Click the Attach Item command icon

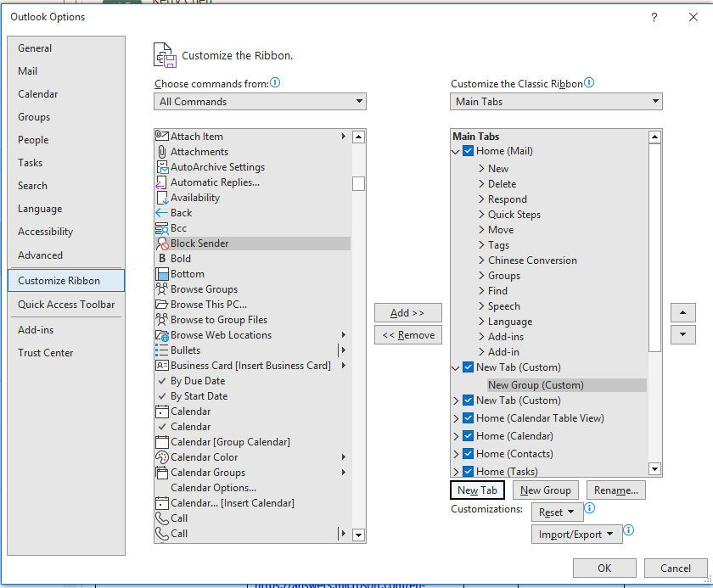pyautogui.click(x=162, y=136)
